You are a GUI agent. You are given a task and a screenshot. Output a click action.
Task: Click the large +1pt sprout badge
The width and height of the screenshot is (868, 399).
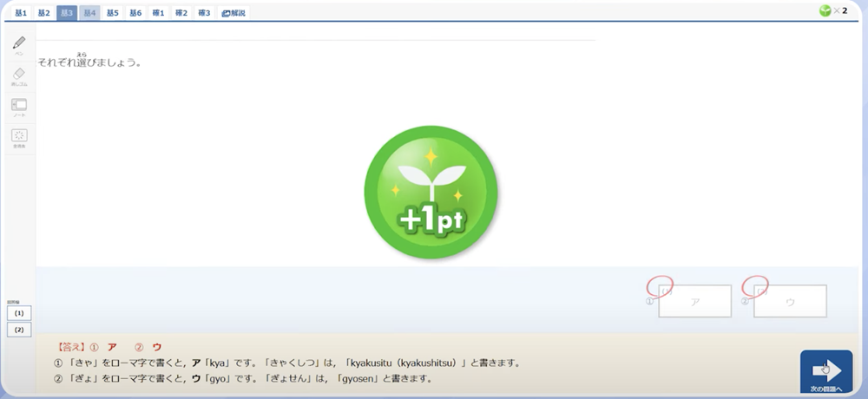pyautogui.click(x=431, y=191)
